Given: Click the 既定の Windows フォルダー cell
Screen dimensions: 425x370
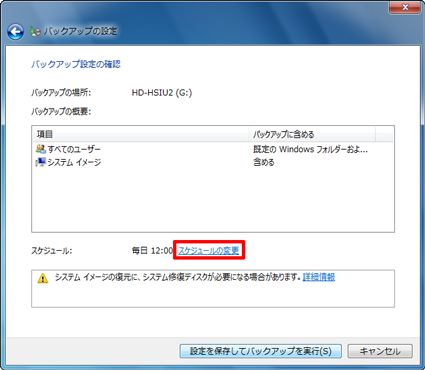Looking at the screenshot, I should point(310,149).
